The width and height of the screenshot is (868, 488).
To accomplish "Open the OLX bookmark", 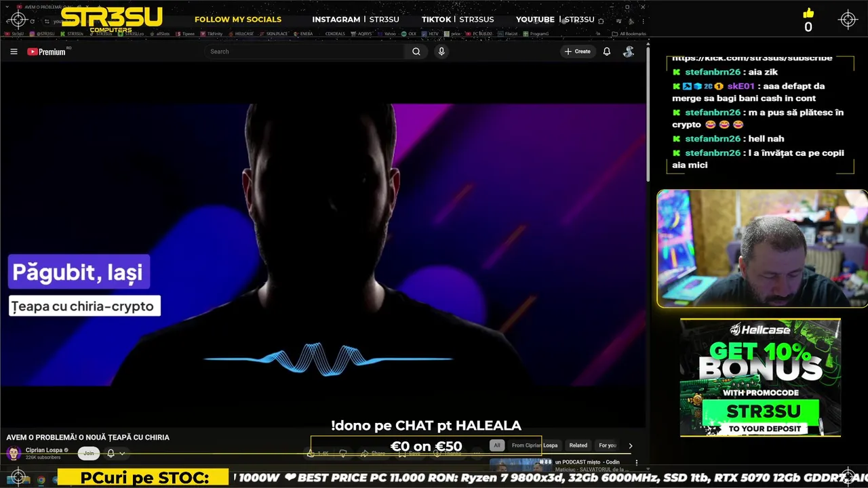I will (409, 33).
